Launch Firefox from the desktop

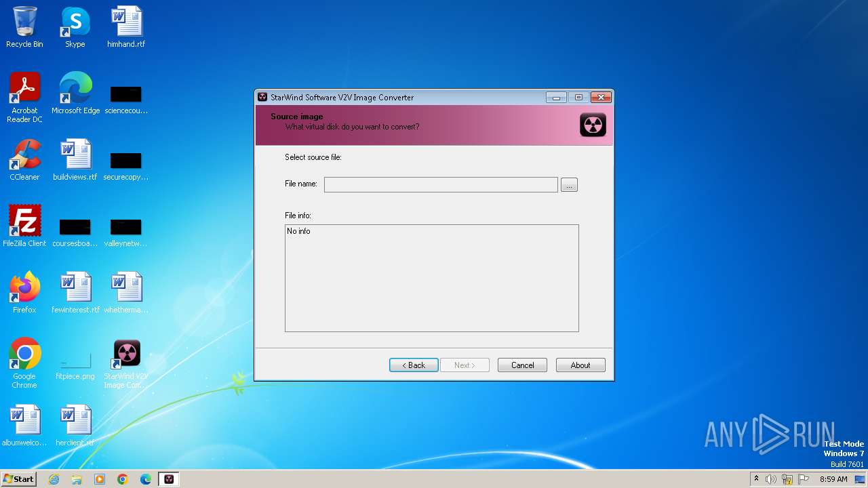point(24,293)
